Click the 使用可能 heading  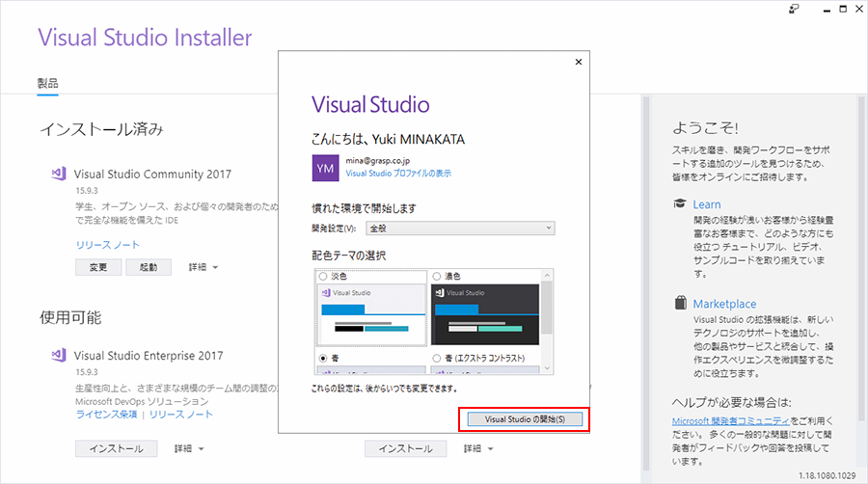70,317
